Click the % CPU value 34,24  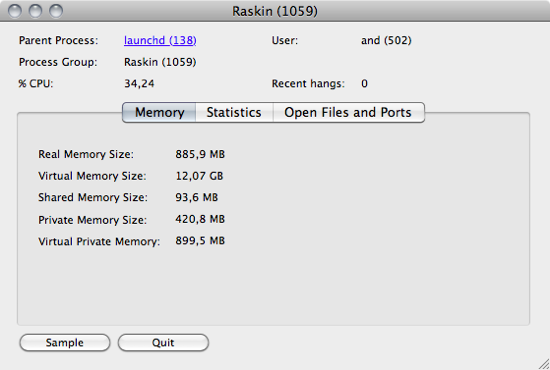pyautogui.click(x=139, y=83)
